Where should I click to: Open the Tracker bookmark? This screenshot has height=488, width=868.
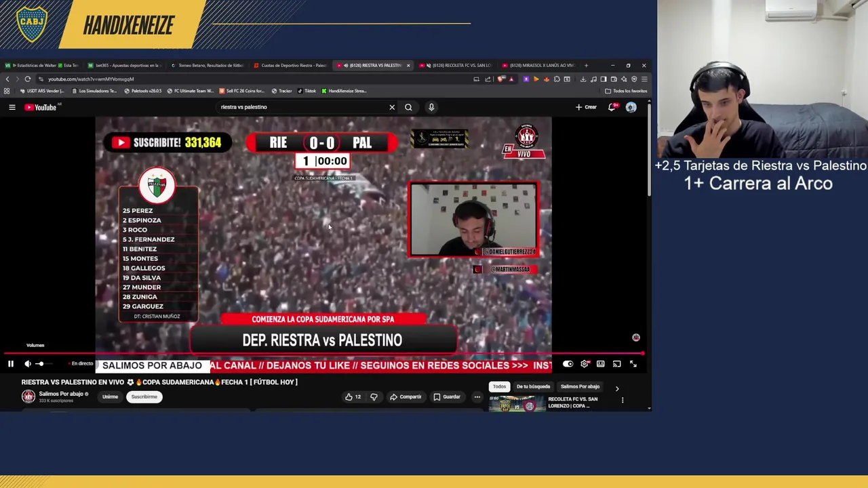[282, 91]
